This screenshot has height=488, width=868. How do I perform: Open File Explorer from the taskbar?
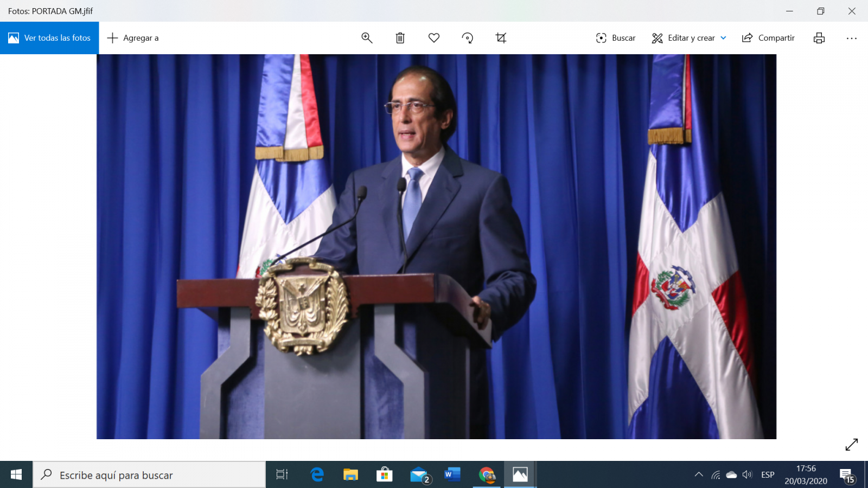[350, 475]
